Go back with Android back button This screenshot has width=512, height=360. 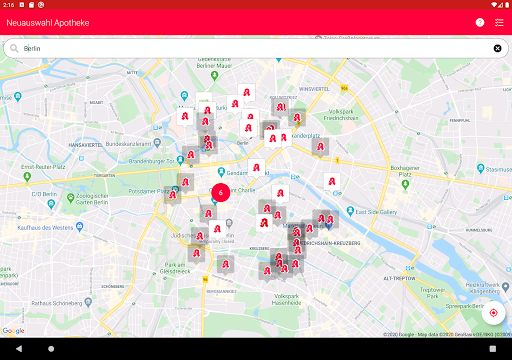19,349
